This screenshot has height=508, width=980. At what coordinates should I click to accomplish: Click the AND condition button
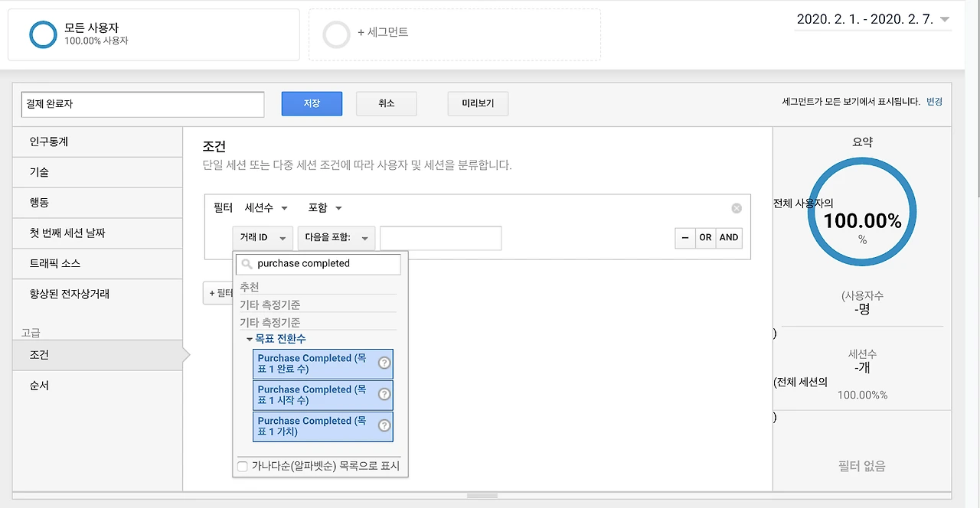coord(729,238)
